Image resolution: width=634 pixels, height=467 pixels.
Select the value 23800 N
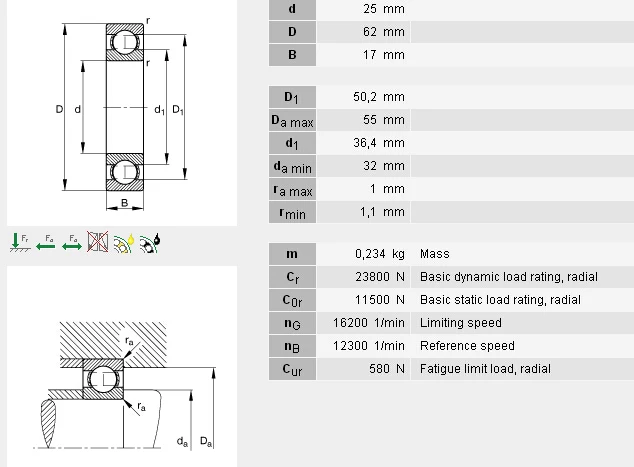(380, 277)
